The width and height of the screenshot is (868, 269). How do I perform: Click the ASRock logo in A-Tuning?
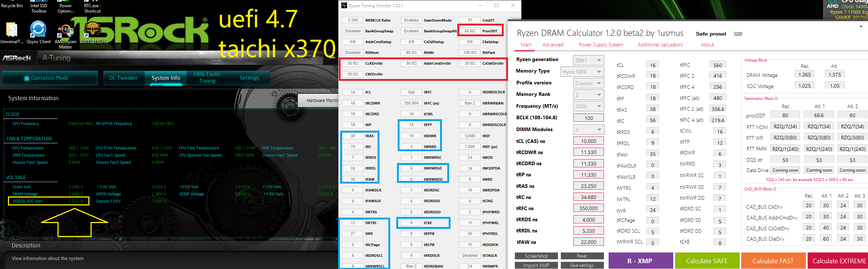pos(17,58)
